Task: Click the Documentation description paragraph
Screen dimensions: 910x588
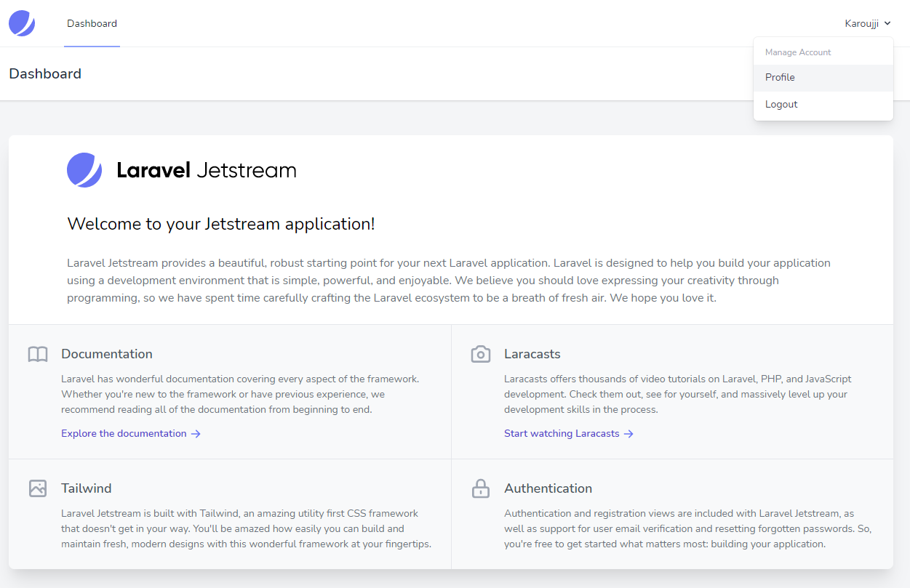Action: click(x=240, y=395)
